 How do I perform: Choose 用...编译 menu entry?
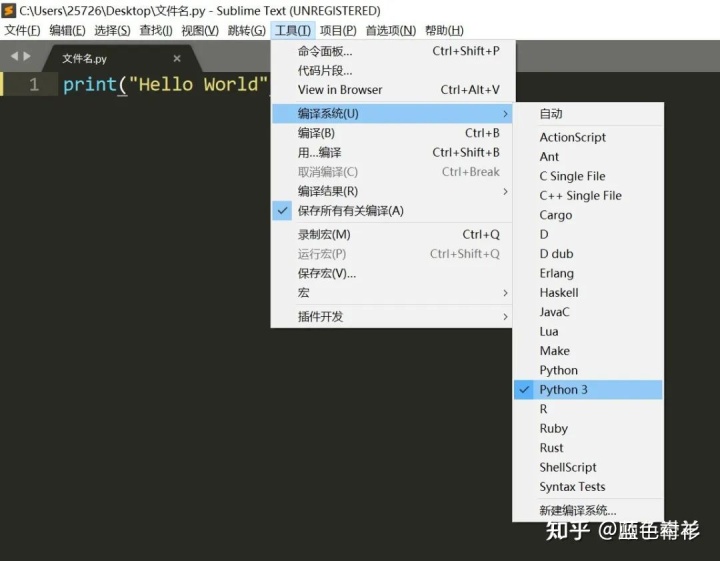tap(393, 152)
